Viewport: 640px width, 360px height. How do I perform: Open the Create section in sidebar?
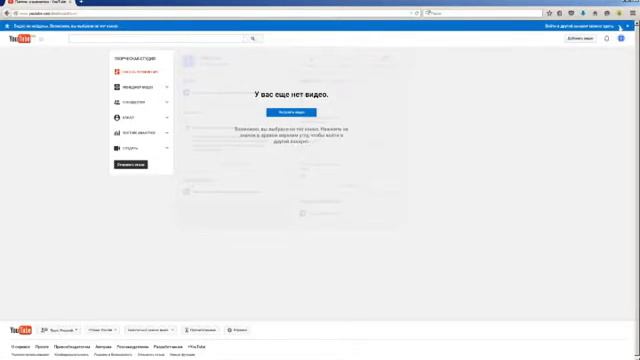(127, 148)
